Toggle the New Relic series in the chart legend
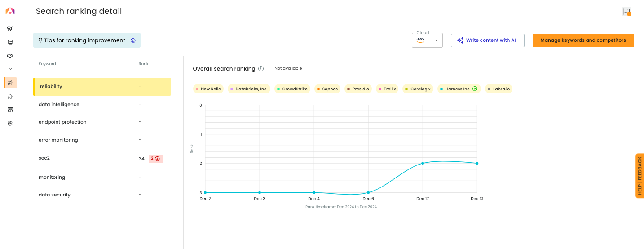This screenshot has height=249, width=644. pyautogui.click(x=208, y=89)
